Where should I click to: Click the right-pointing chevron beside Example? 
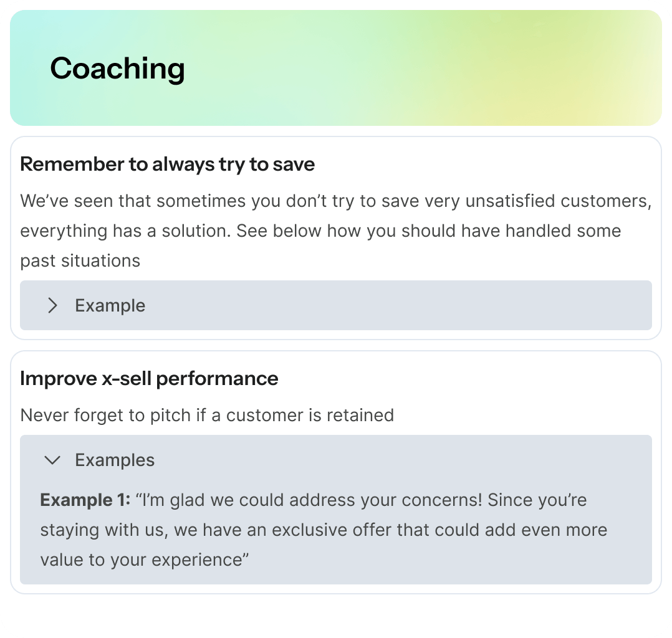(53, 305)
